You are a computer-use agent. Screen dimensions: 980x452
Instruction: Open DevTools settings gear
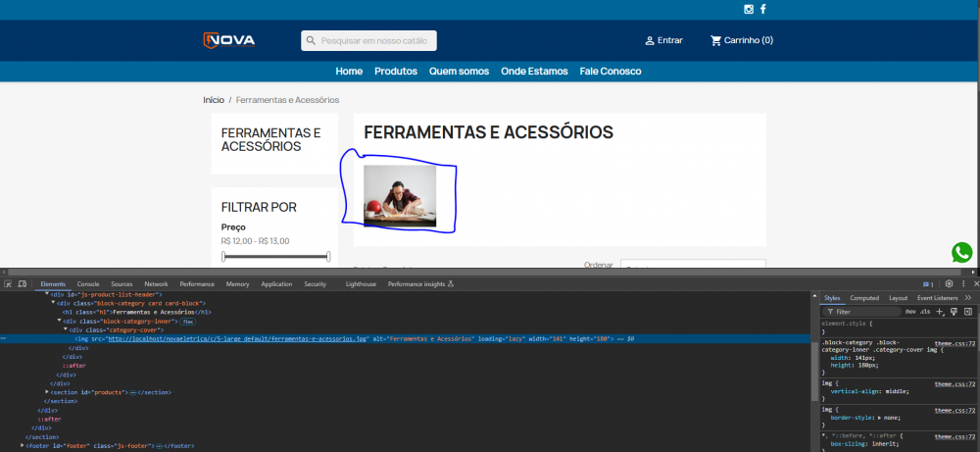point(949,283)
